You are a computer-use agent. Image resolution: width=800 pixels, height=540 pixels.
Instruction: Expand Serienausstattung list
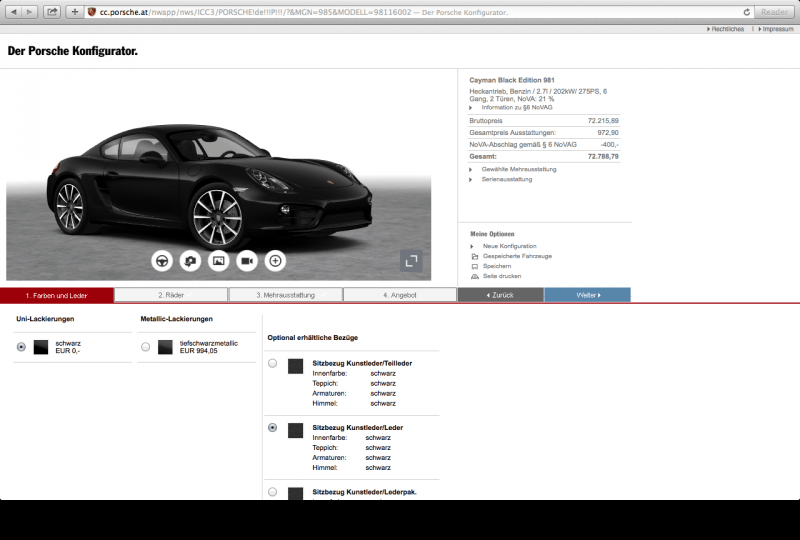pos(506,179)
